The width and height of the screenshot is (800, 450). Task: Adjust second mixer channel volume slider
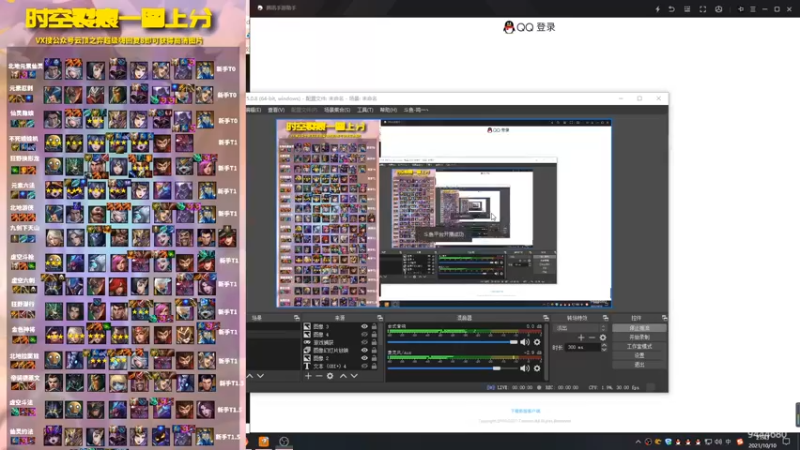click(x=453, y=368)
